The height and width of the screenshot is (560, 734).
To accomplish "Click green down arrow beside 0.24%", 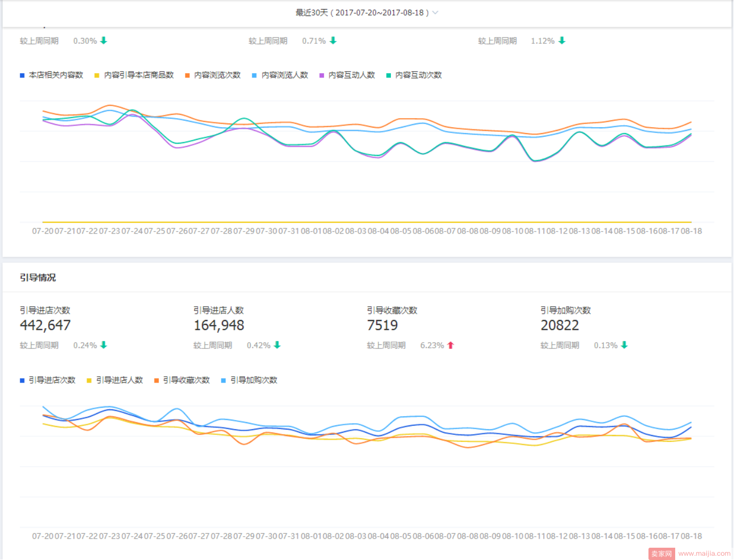I will click(104, 345).
